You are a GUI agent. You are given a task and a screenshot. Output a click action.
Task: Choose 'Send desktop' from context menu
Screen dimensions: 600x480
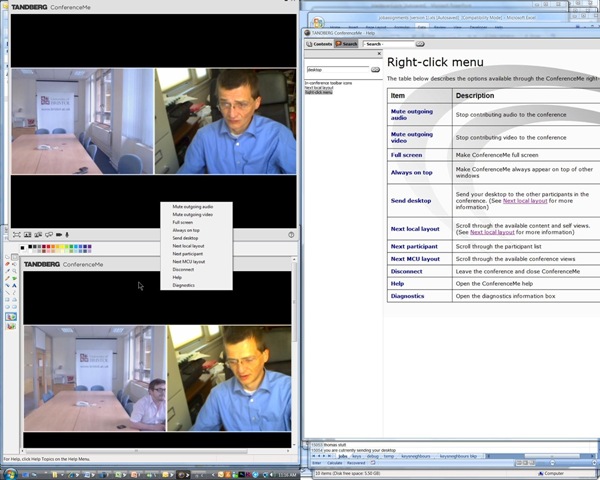point(185,238)
